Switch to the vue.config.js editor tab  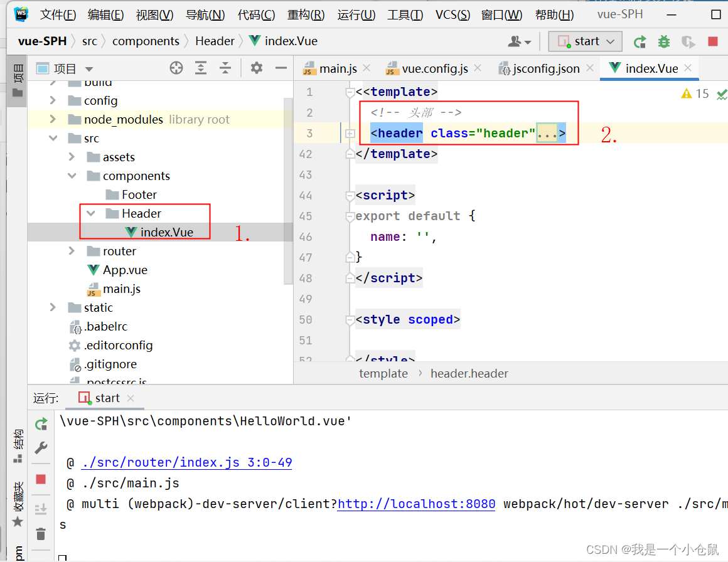pos(434,69)
